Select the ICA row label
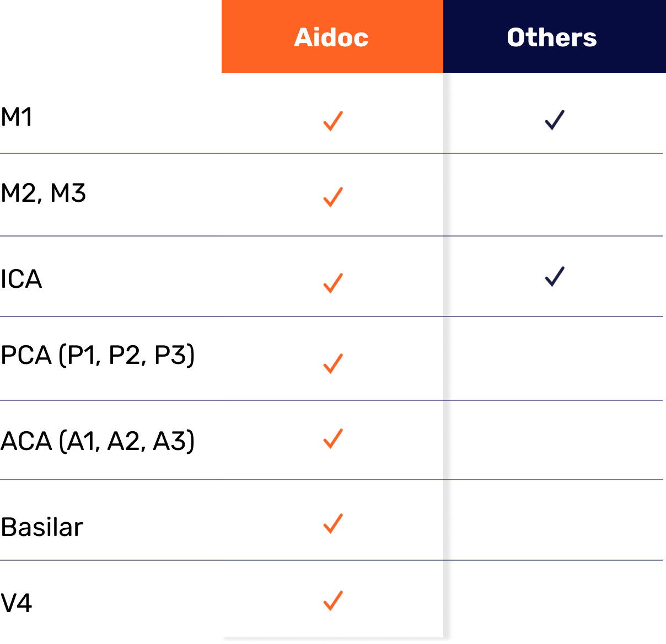The height and width of the screenshot is (644, 666). click(22, 279)
